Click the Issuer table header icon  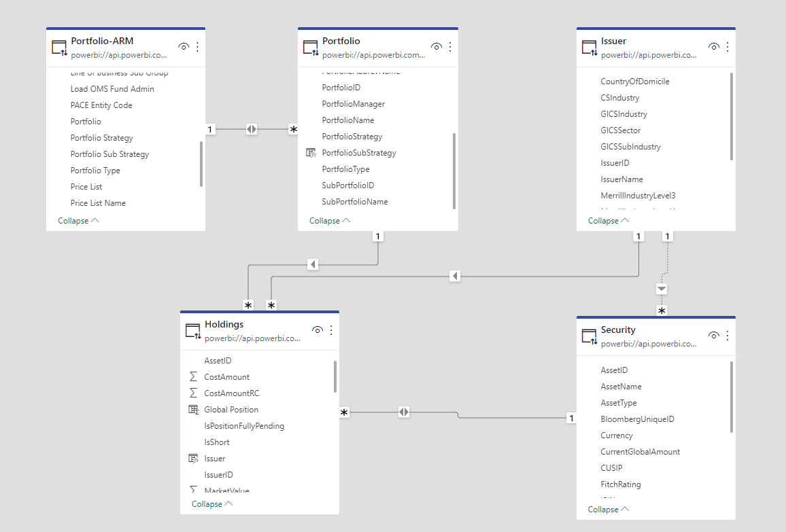coord(589,48)
